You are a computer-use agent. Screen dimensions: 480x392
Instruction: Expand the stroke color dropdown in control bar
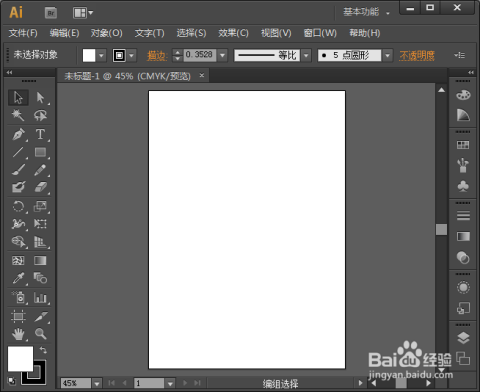click(x=132, y=55)
